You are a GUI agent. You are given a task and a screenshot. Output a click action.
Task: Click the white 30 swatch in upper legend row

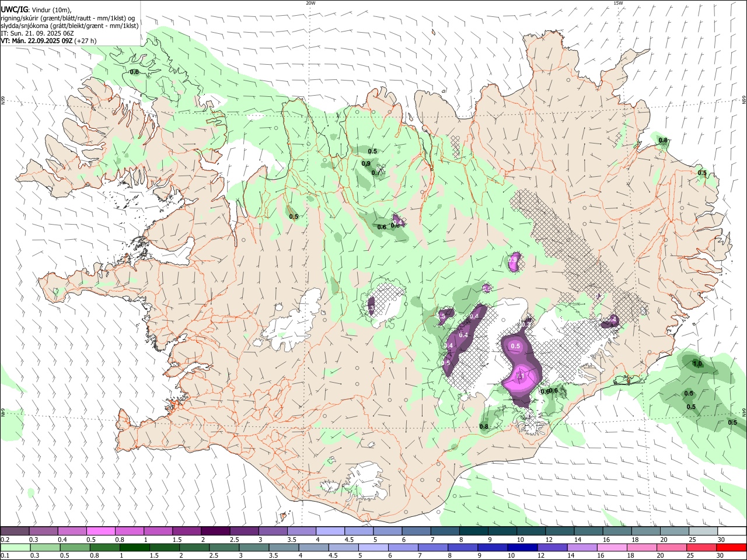click(x=732, y=531)
